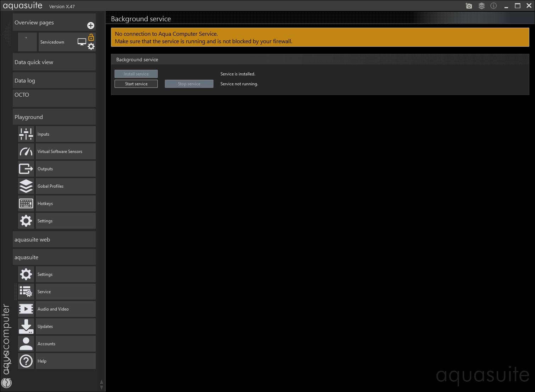Take a screenshot with title bar camera icon
This screenshot has width=535, height=392.
click(469, 6)
